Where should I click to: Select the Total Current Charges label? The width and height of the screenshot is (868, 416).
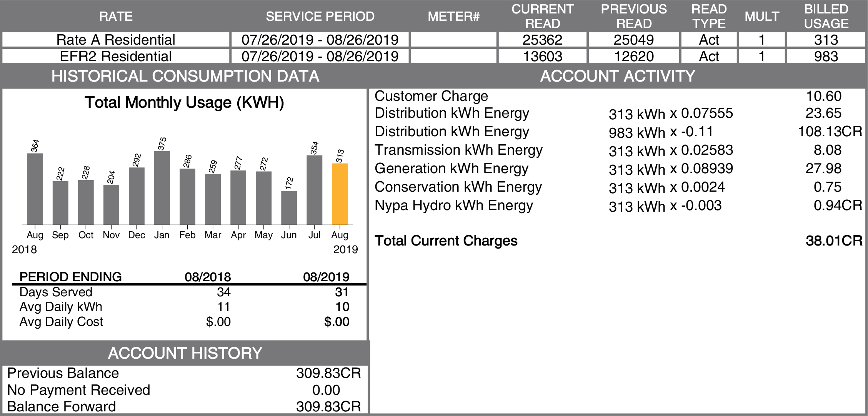click(446, 241)
